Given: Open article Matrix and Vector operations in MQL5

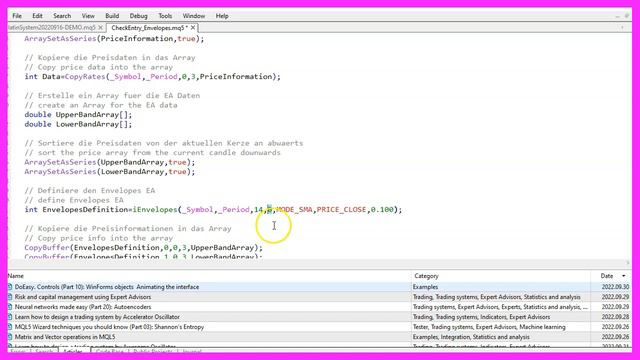Looking at the screenshot, I should click(x=65, y=337).
